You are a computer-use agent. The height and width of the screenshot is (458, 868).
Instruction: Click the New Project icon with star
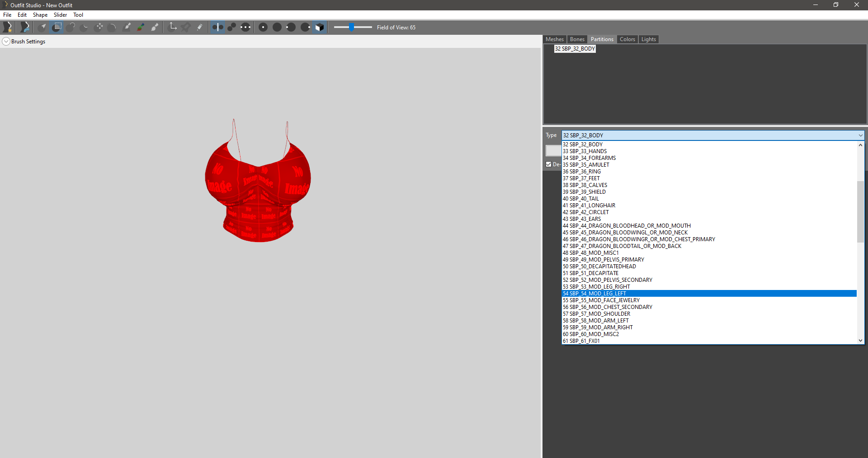(x=8, y=27)
